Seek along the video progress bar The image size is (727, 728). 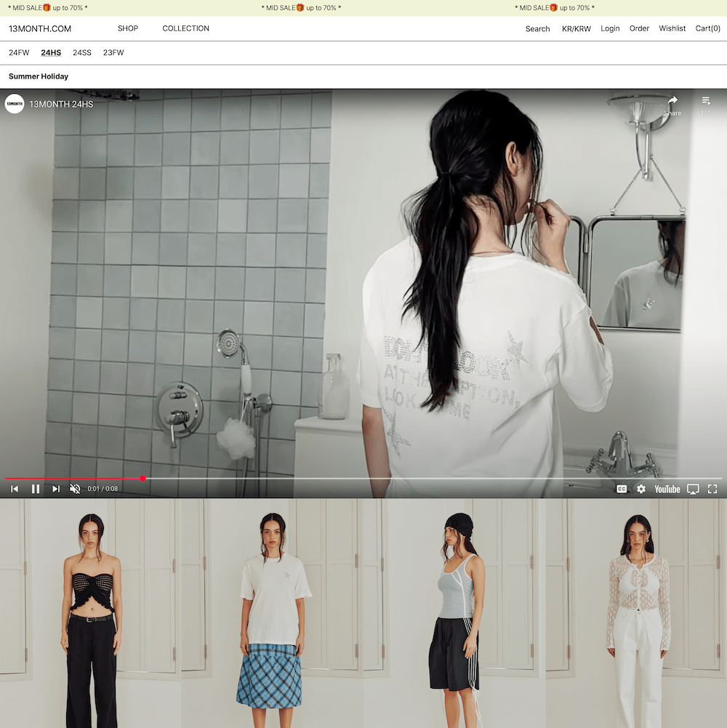pyautogui.click(x=363, y=479)
